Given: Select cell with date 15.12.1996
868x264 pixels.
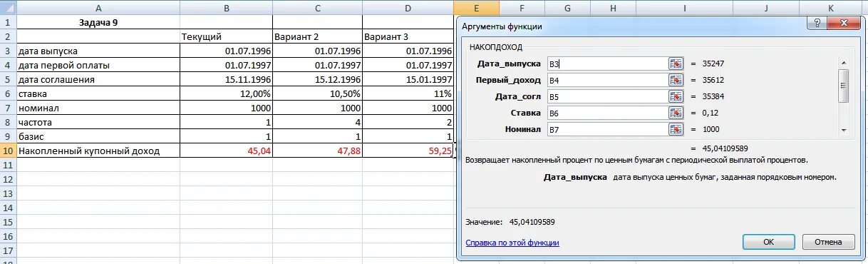Looking at the screenshot, I should point(317,79).
